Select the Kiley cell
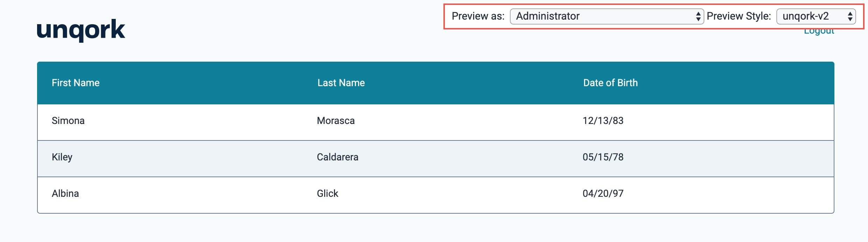This screenshot has width=868, height=242. pos(62,157)
